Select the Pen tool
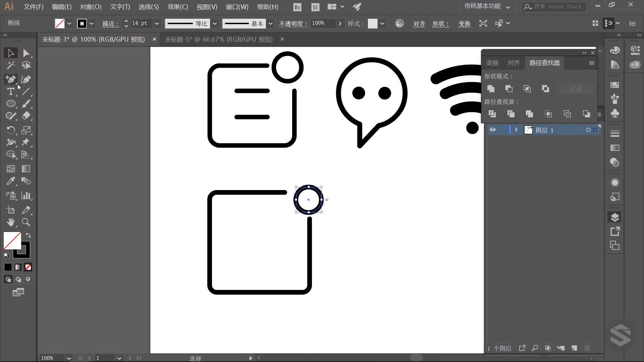Image resolution: width=644 pixels, height=362 pixels. coord(10,79)
